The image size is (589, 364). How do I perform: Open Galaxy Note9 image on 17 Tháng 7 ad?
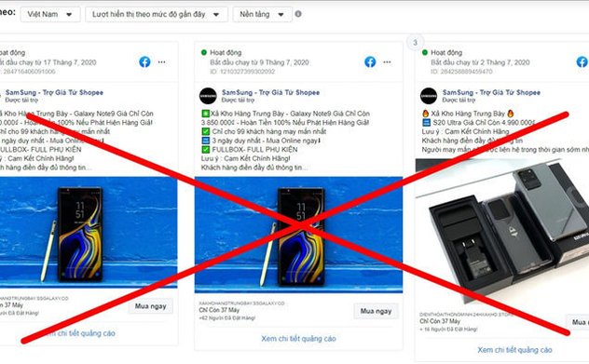click(x=89, y=233)
